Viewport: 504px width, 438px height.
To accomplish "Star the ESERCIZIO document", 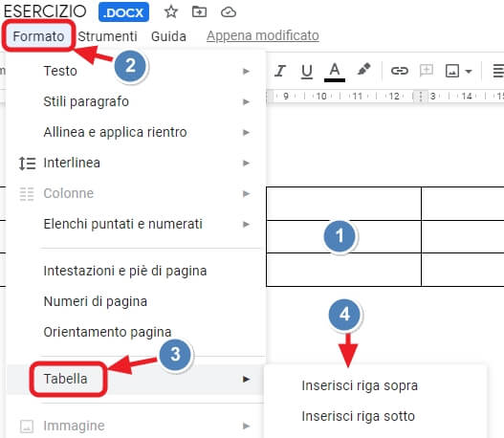I will pyautogui.click(x=170, y=12).
